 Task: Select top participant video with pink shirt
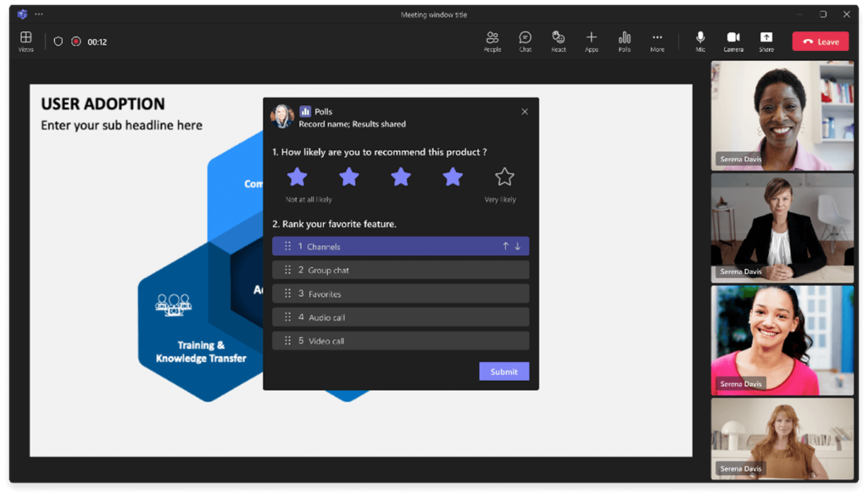pos(782,115)
